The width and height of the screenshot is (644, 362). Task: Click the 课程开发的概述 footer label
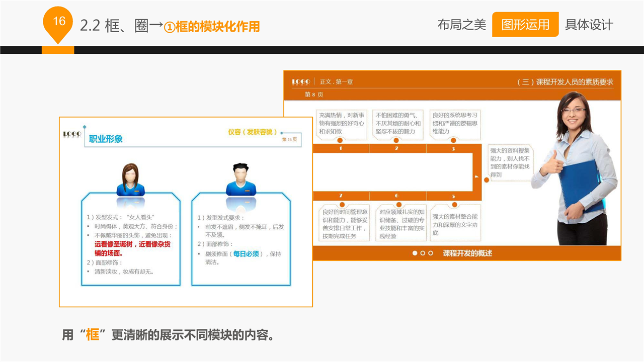tap(467, 253)
